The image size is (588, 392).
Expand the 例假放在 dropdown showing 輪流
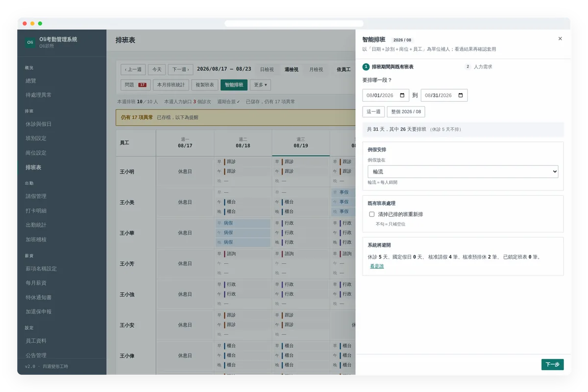coord(463,172)
